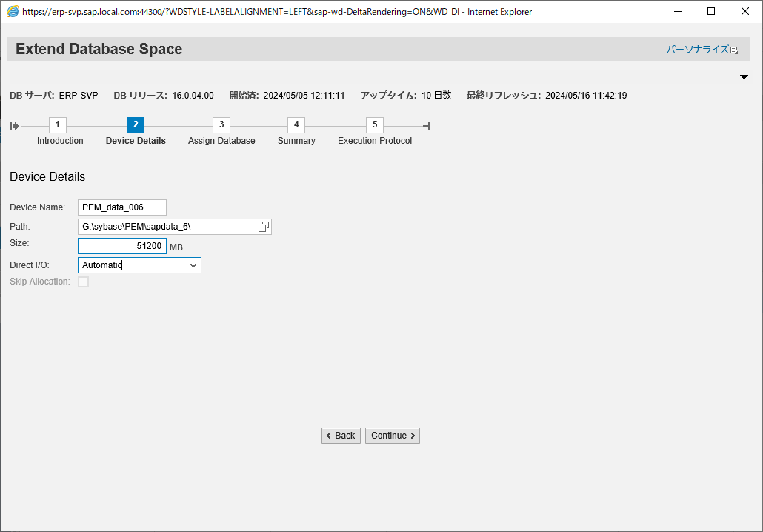Screen dimensions: 763x532
Task: Click the Direct I/O label
Action: pyautogui.click(x=29, y=265)
